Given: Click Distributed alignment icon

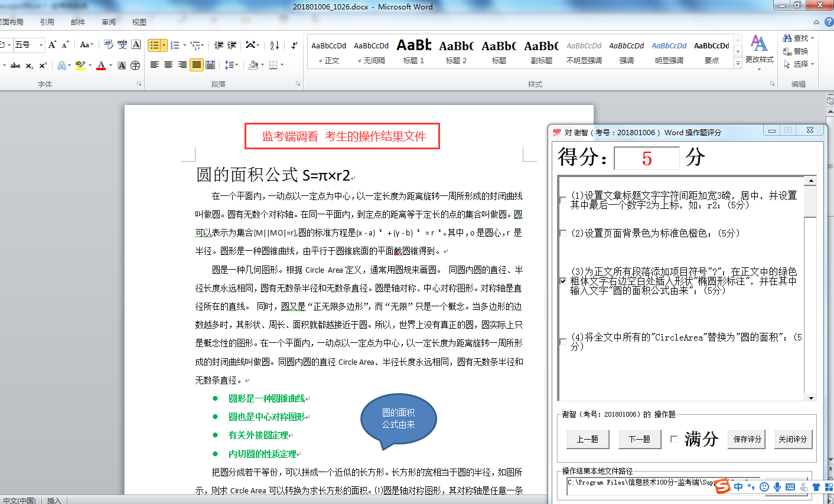Looking at the screenshot, I should tap(210, 65).
